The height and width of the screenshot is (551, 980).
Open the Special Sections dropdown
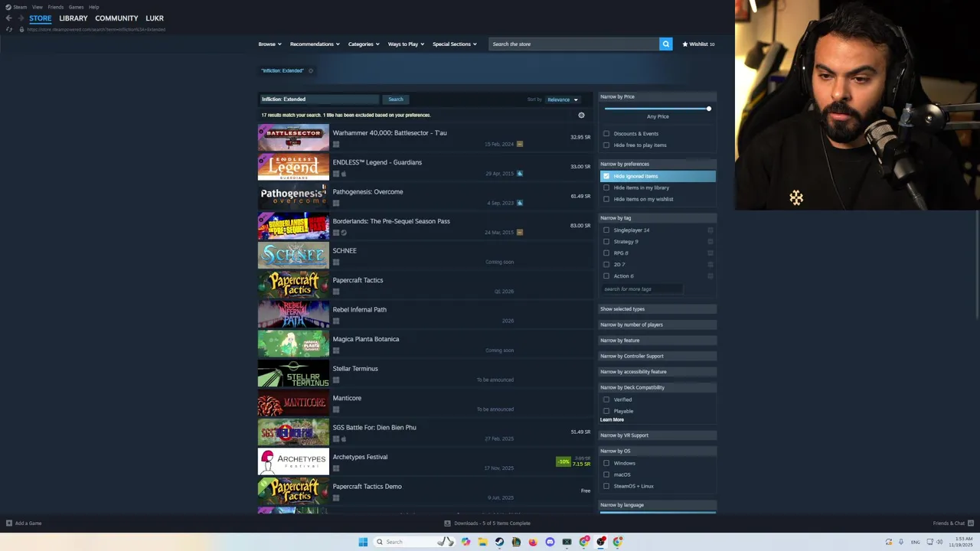[x=455, y=44]
